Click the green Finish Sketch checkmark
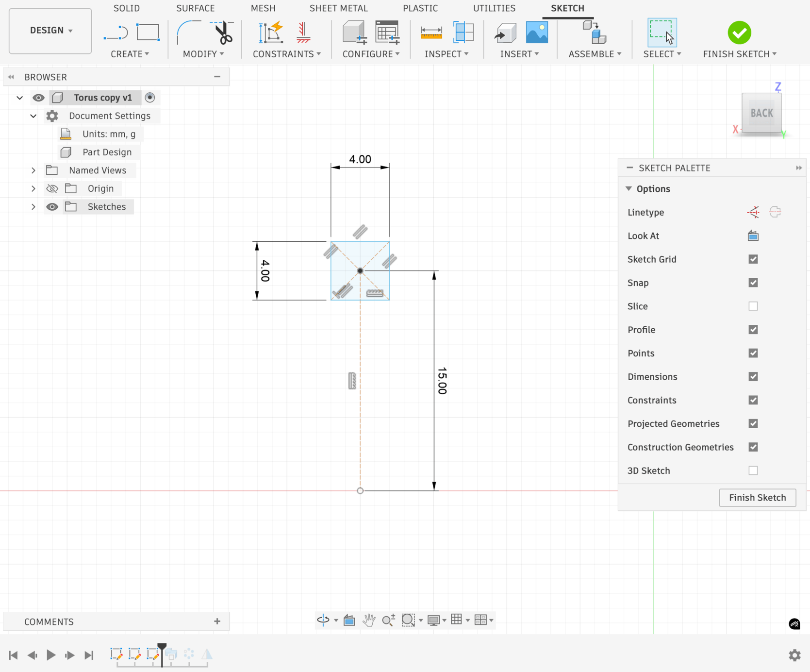Viewport: 810px width, 672px height. pos(739,33)
